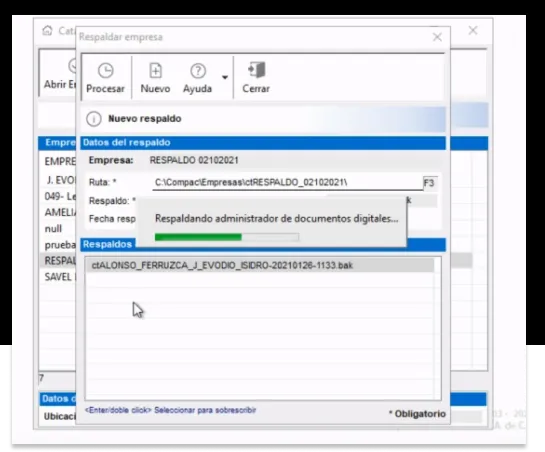This screenshot has height=452, width=545.
Task: Click the Respaldos section header
Action: [107, 244]
